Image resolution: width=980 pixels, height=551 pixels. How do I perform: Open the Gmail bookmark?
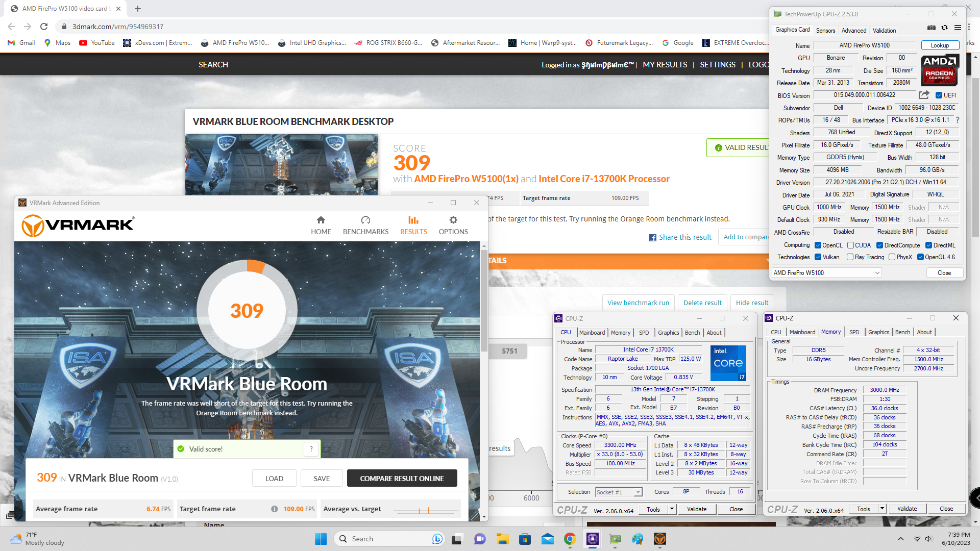tap(21, 43)
